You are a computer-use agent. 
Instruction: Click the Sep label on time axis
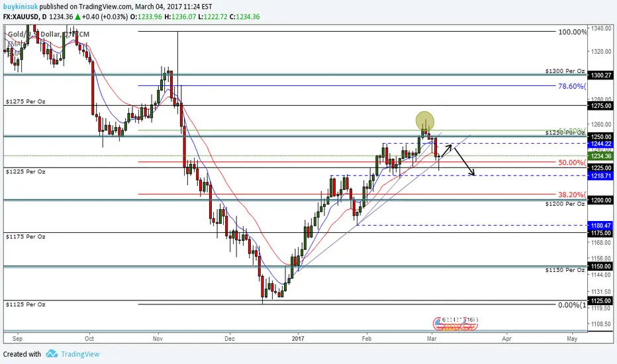[x=17, y=338]
